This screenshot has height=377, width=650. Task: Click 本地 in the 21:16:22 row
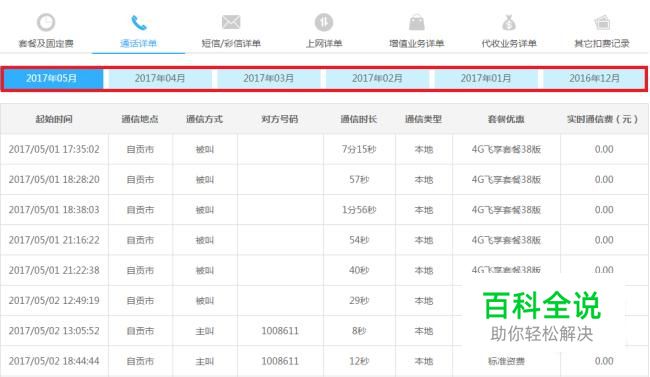coord(424,240)
